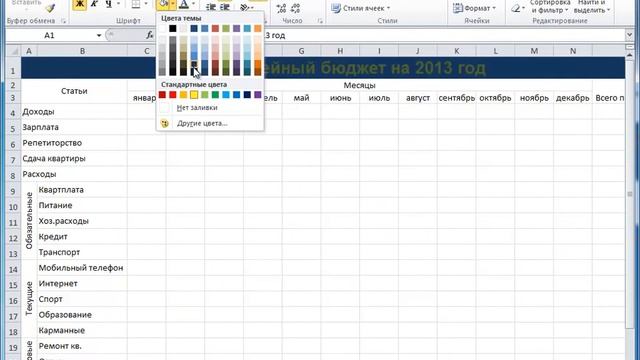Open the Формат cells dropdown

click(475, 8)
